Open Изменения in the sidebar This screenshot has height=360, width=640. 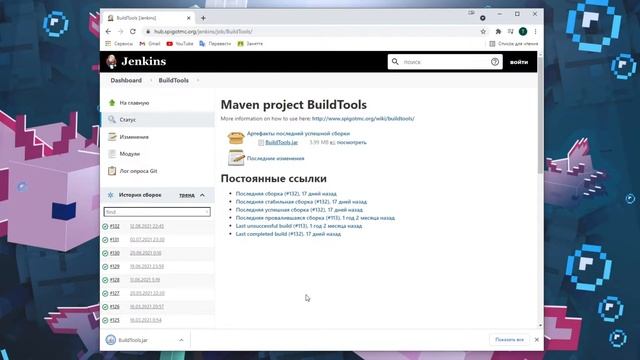134,137
